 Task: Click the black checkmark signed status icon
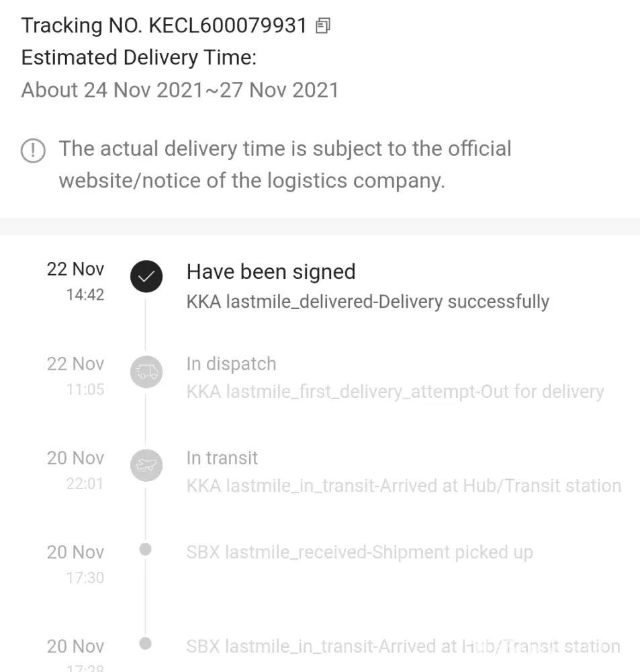pos(146,276)
